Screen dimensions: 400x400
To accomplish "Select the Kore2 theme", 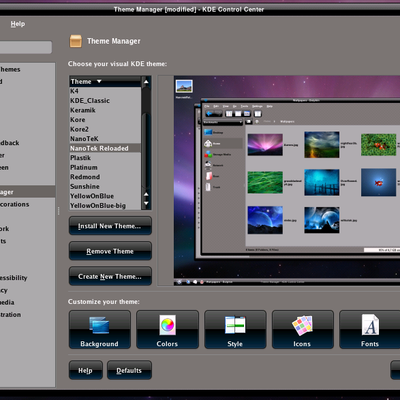I will pos(105,129).
